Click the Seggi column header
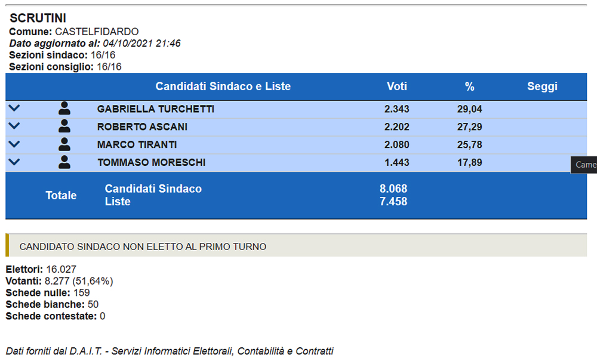Image resolution: width=597 pixels, height=364 pixels. [x=542, y=87]
